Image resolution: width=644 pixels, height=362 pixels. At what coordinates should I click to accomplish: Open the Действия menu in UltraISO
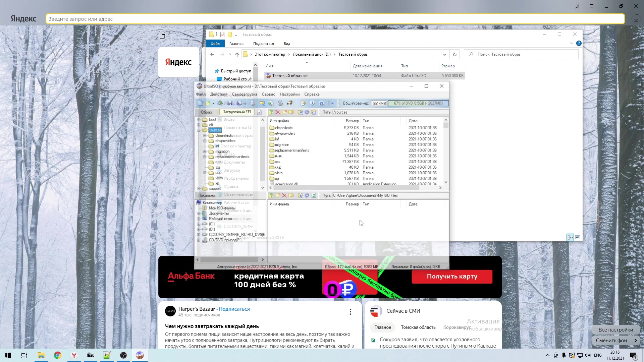219,94
